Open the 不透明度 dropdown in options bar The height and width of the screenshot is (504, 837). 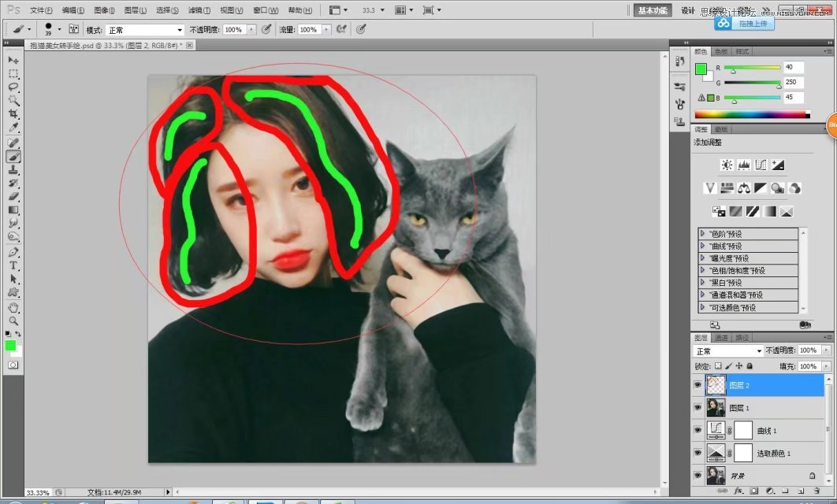click(251, 30)
